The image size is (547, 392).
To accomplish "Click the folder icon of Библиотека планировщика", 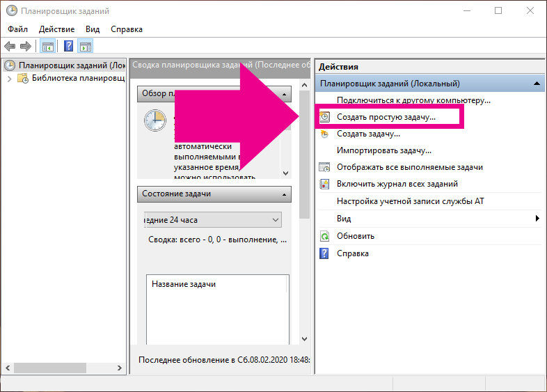I will click(23, 78).
